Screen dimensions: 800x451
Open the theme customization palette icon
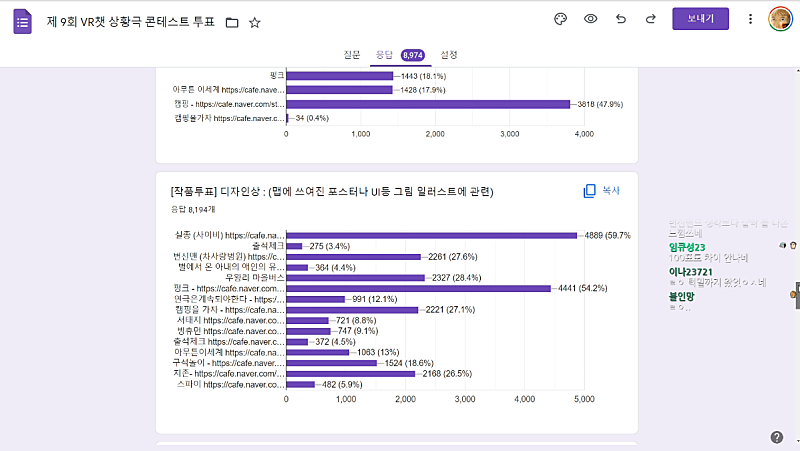[x=560, y=19]
